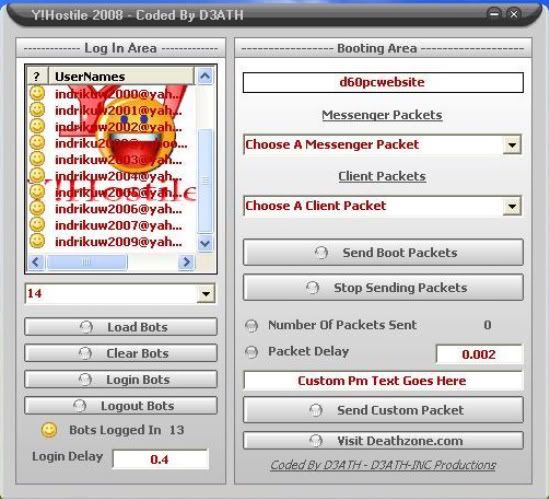Open the Coded By D3ATH productions link
This screenshot has width=549, height=499.
tap(383, 465)
